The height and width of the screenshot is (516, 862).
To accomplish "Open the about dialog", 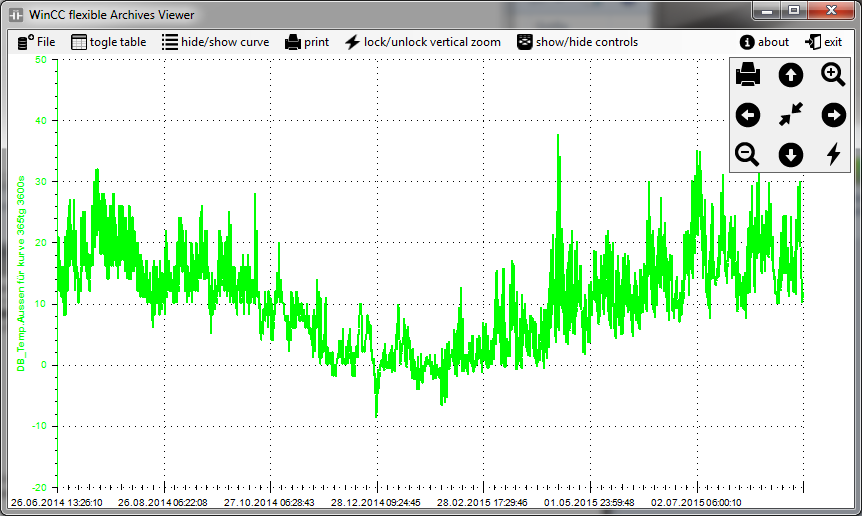I will [764, 42].
